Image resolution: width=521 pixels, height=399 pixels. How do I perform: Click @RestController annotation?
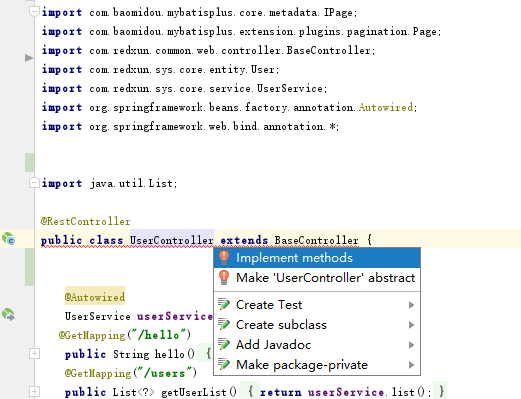pyautogui.click(x=85, y=221)
